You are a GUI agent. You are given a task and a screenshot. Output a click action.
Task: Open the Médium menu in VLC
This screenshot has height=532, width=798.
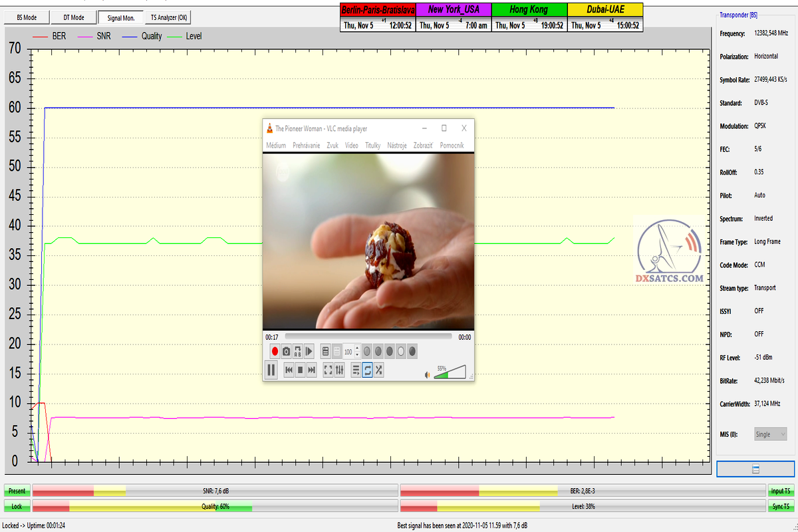[276, 145]
